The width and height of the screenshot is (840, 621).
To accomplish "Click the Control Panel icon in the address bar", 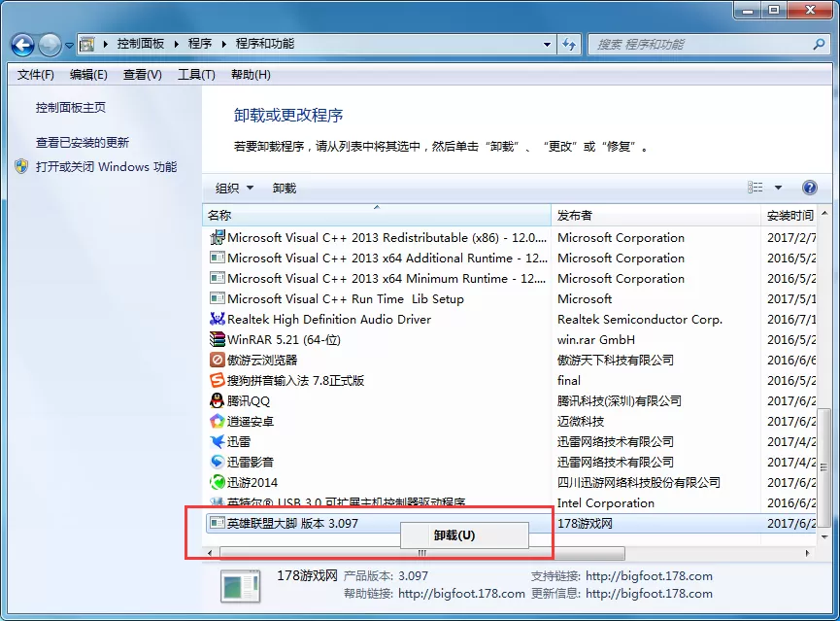I will [86, 45].
